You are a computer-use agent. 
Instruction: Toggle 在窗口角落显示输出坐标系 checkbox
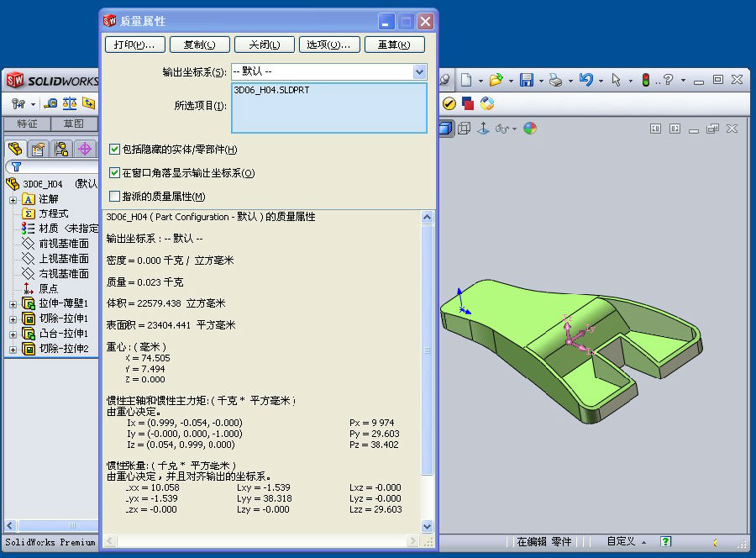coord(115,173)
